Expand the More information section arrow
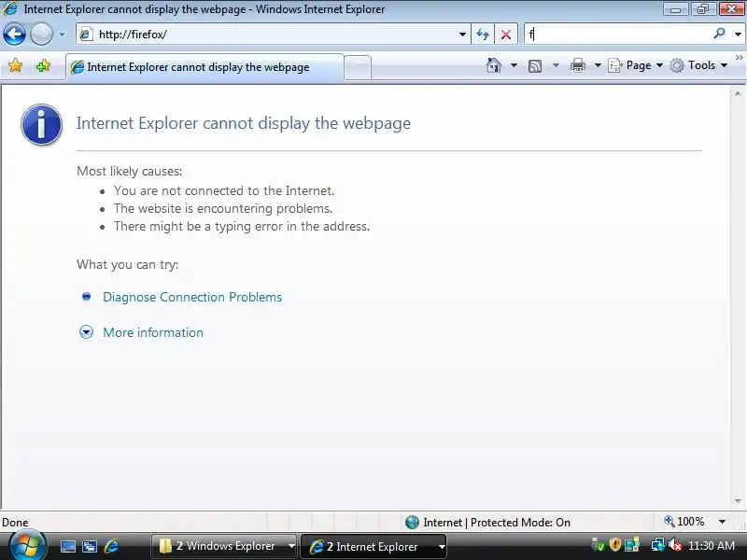 click(x=86, y=332)
